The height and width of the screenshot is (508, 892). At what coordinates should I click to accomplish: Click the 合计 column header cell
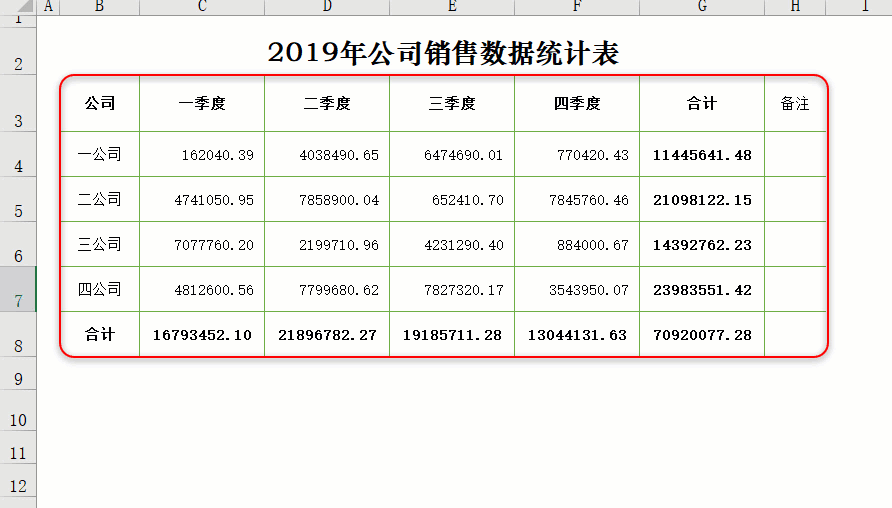[x=702, y=104]
